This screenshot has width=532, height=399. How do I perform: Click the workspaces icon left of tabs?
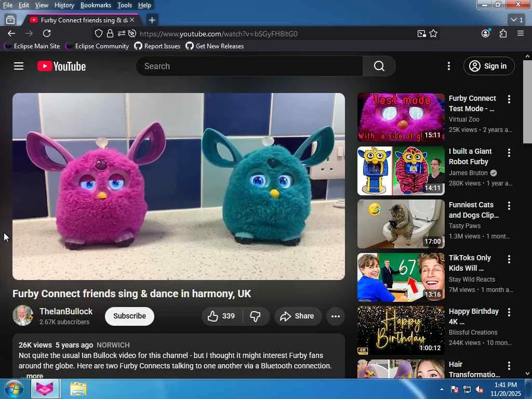[10, 20]
